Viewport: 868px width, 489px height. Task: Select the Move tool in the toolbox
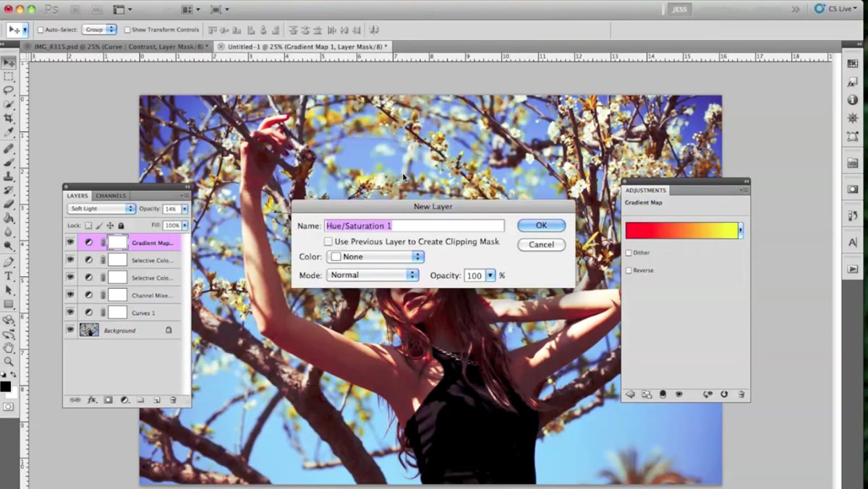coord(9,63)
